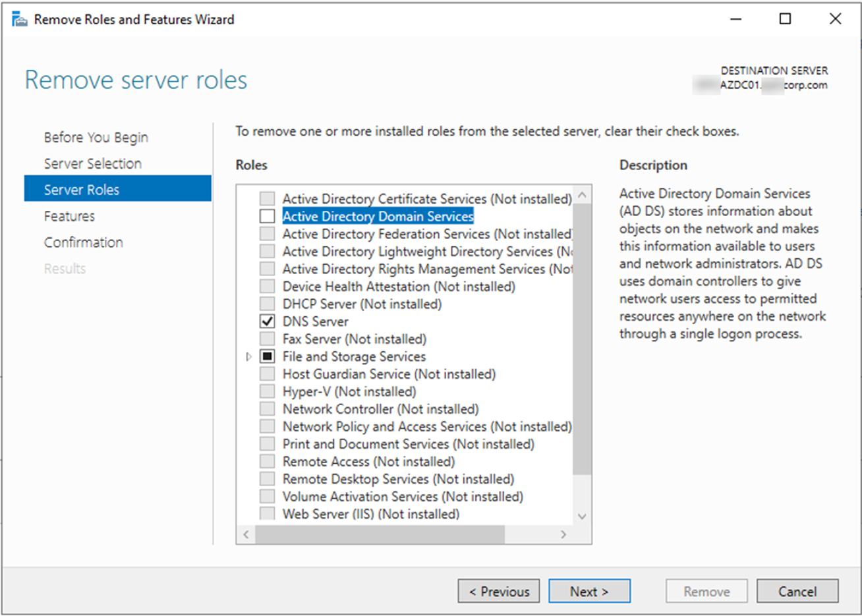Go to Server Selection step
The image size is (862, 616).
click(92, 163)
